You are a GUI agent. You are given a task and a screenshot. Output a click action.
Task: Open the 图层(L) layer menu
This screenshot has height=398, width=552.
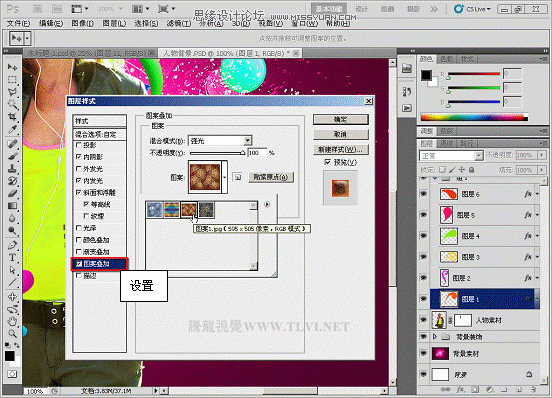click(114, 24)
